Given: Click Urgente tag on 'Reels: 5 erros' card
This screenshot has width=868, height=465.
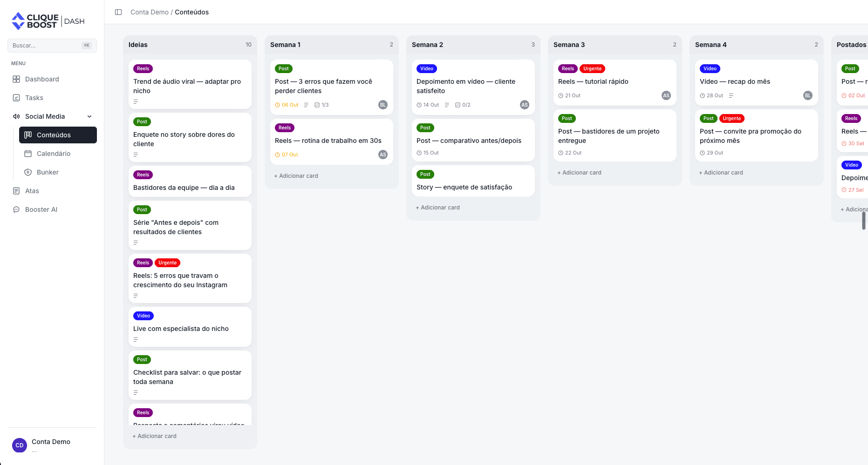Looking at the screenshot, I should click(167, 263).
